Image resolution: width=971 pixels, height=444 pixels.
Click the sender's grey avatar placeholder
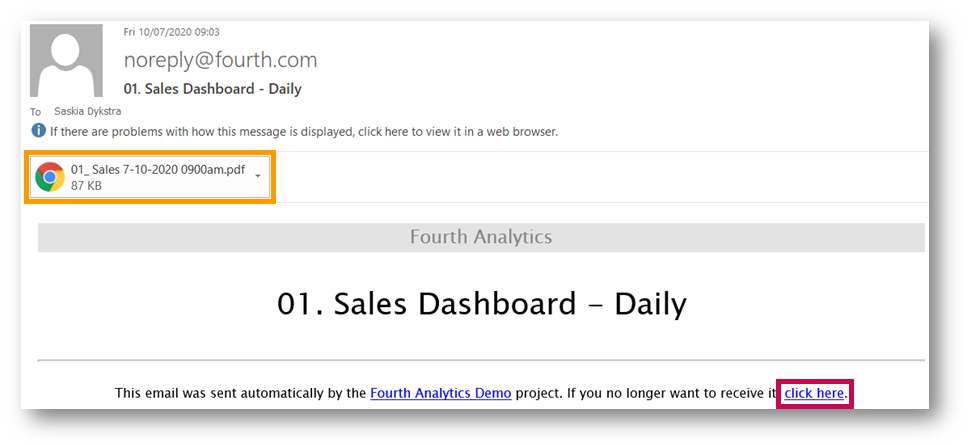point(66,61)
